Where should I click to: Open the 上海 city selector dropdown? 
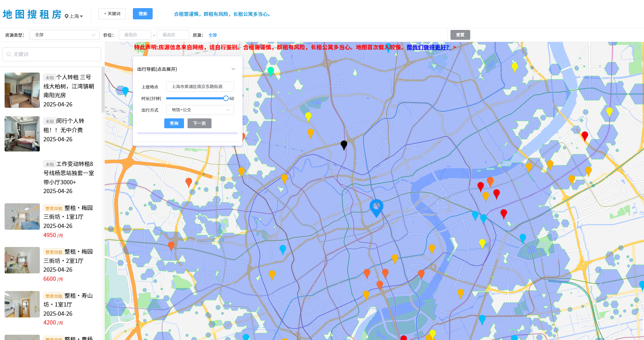pyautogui.click(x=74, y=16)
